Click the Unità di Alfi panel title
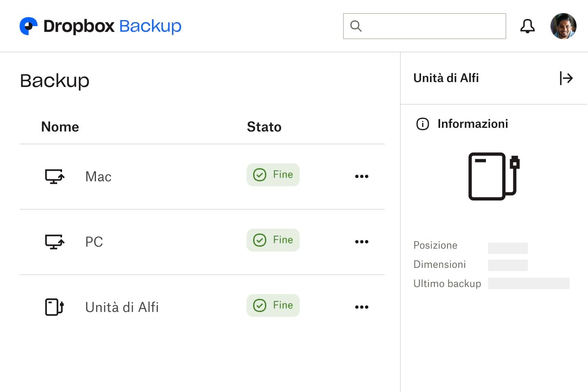The width and height of the screenshot is (588, 392). point(446,78)
